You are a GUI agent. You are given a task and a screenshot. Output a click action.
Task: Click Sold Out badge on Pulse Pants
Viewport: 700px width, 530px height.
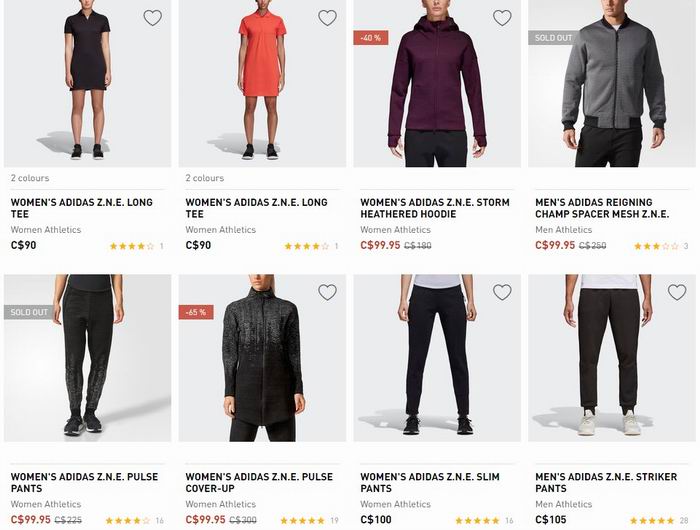(29, 312)
